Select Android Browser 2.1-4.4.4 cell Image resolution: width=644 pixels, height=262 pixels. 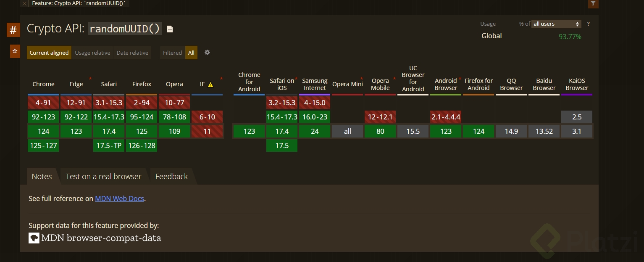tap(446, 117)
